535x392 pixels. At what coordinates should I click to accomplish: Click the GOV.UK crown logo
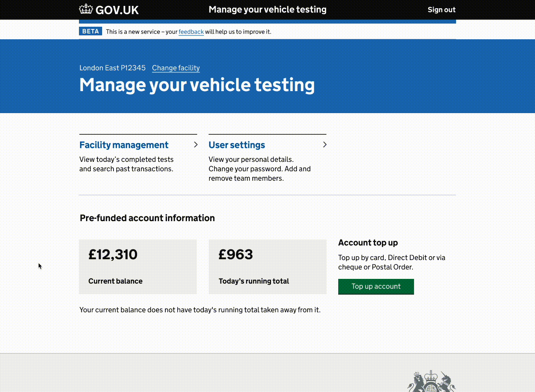(86, 9)
